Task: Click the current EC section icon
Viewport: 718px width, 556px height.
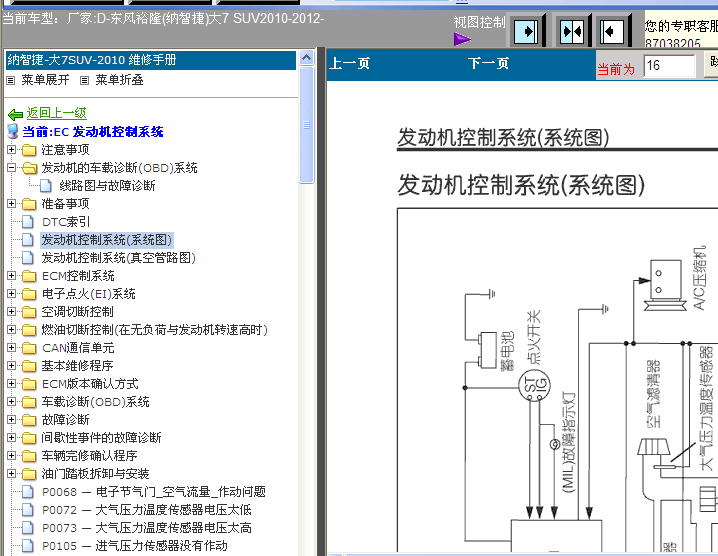Action: (13, 132)
